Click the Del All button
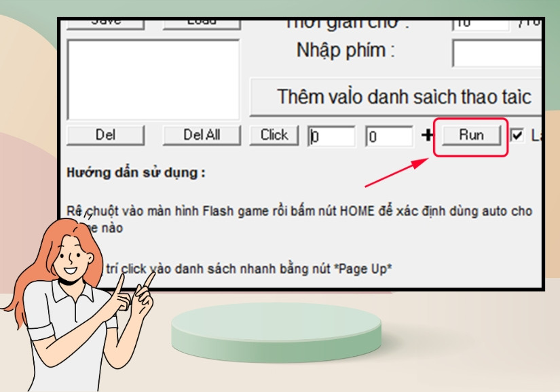Screen dimensions: 560x392 point(202,135)
